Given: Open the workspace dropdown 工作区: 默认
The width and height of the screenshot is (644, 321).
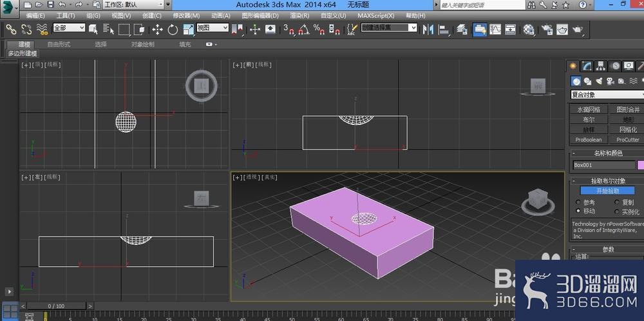Looking at the screenshot, I should 133,5.
